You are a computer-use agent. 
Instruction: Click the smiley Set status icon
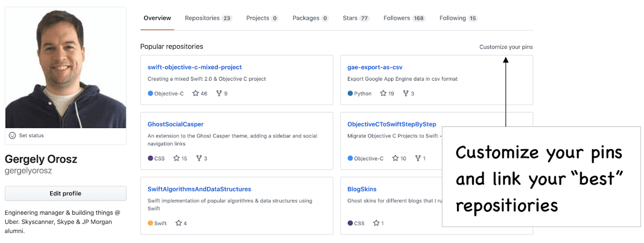(x=12, y=136)
